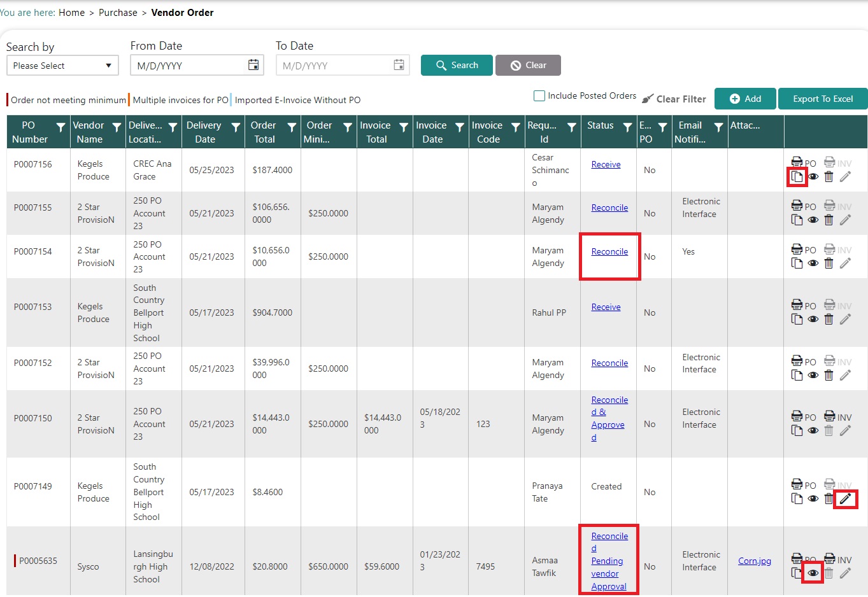Print PO for order P0007155
Viewport: 868px width, 597px height.
pyautogui.click(x=797, y=206)
